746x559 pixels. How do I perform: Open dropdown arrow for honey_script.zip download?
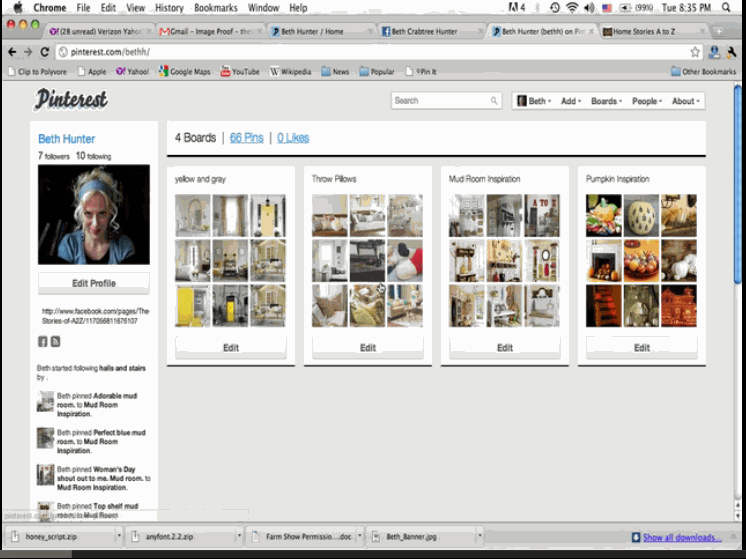(119, 537)
